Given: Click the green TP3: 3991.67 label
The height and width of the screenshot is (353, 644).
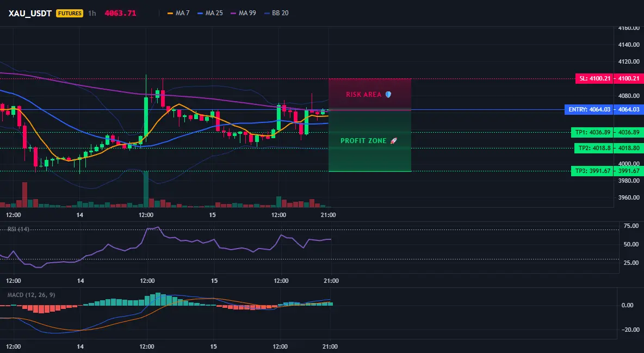Looking at the screenshot, I should click(592, 171).
